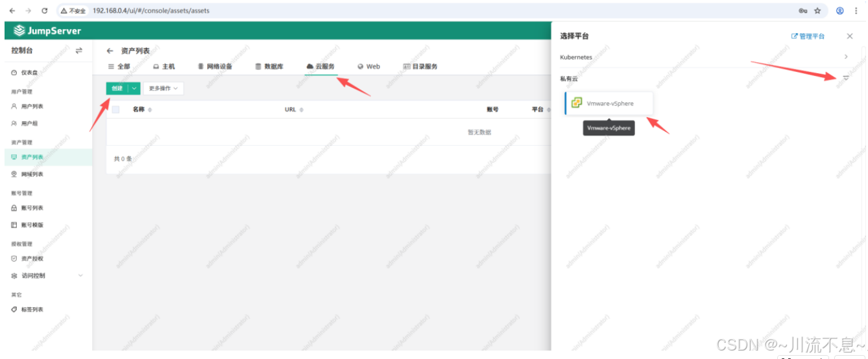
Task: Go back with the browser back arrow
Action: pos(12,11)
